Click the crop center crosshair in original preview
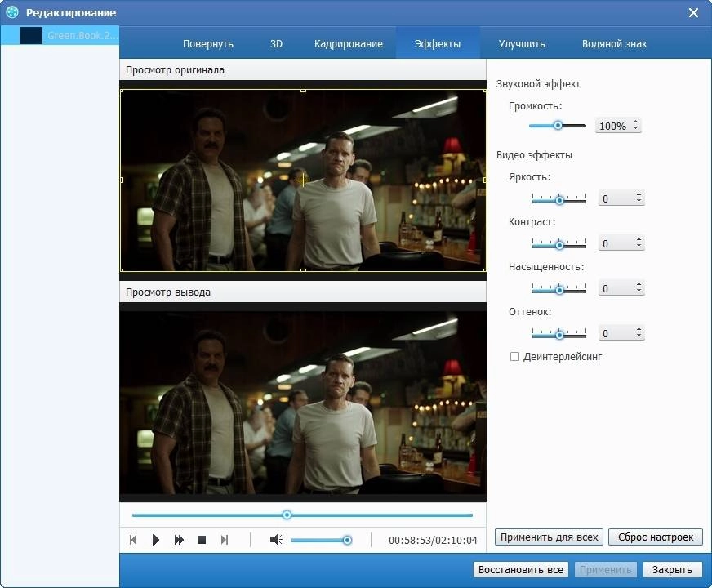 point(303,180)
